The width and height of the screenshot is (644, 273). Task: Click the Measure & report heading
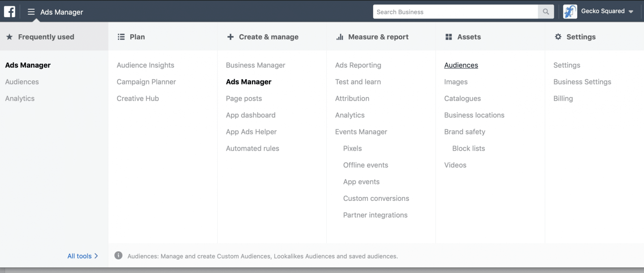tap(378, 37)
